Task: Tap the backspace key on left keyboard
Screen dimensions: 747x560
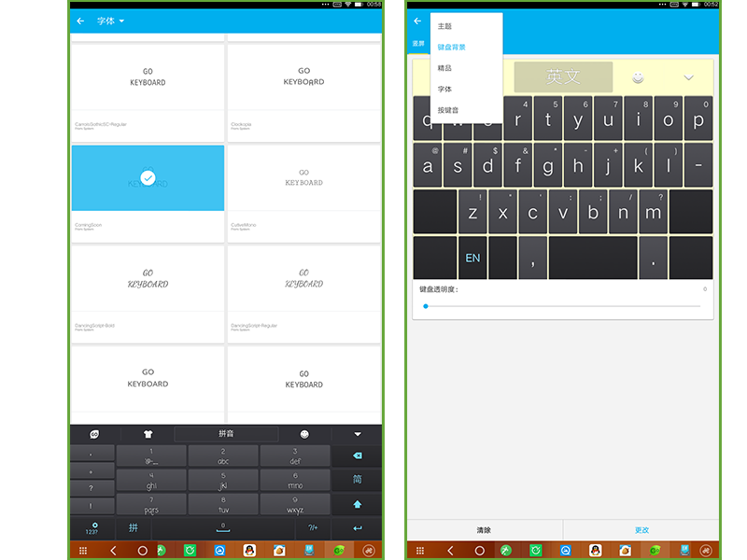Action: 358,455
